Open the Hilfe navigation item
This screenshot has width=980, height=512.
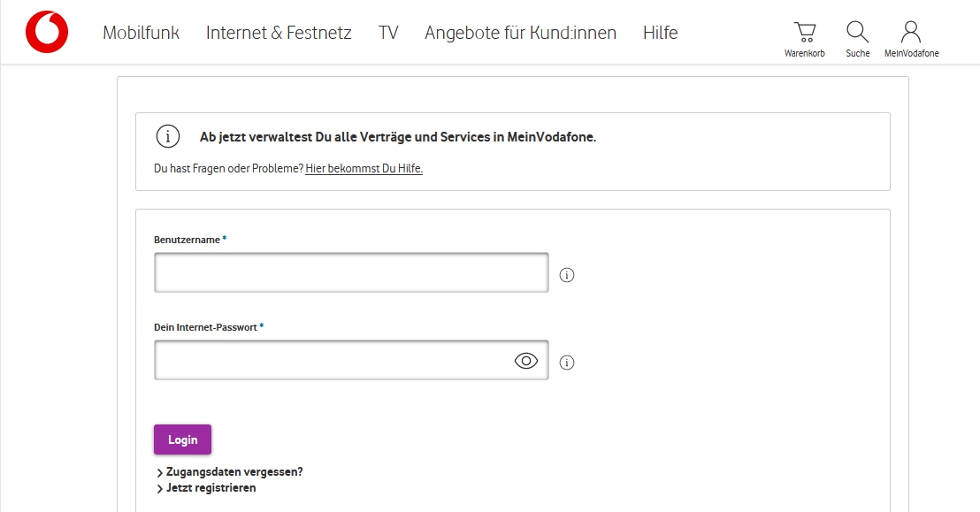[x=660, y=33]
